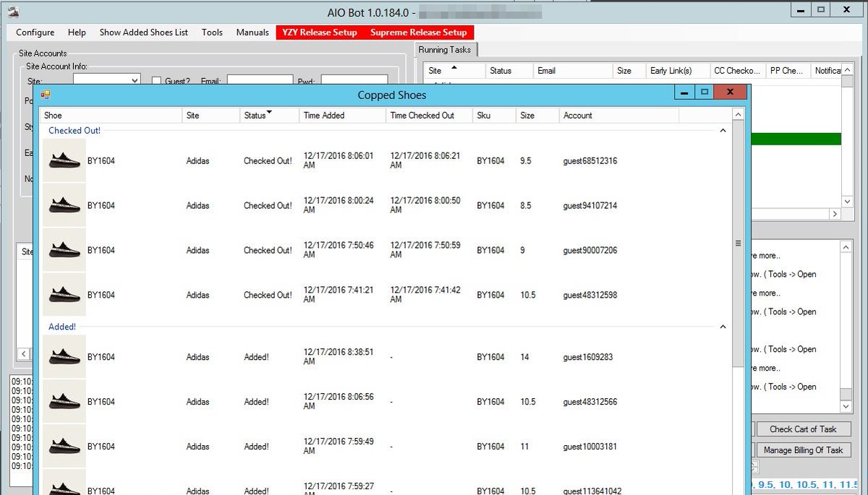This screenshot has width=868, height=495.
Task: Click Check Cart of Task button
Action: pyautogui.click(x=803, y=429)
